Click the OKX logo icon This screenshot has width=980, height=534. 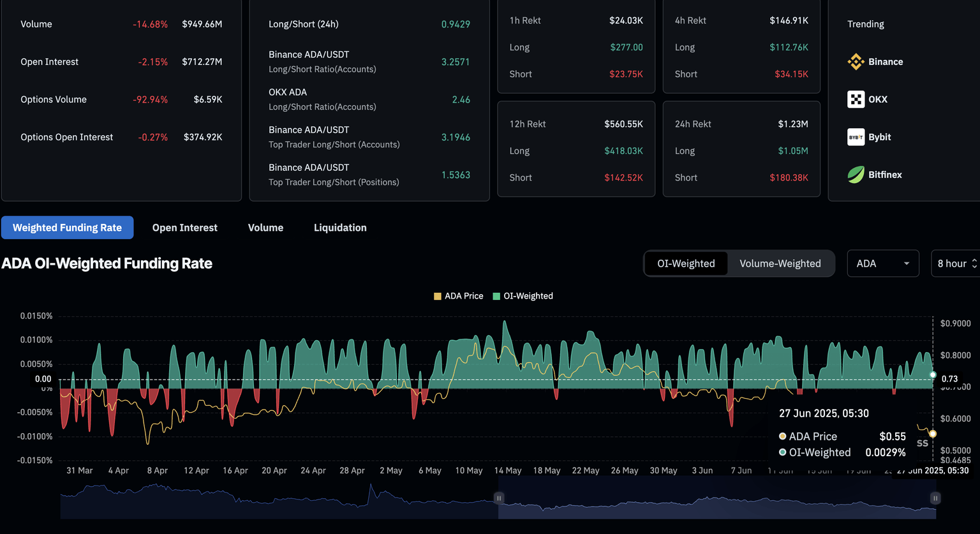point(856,100)
